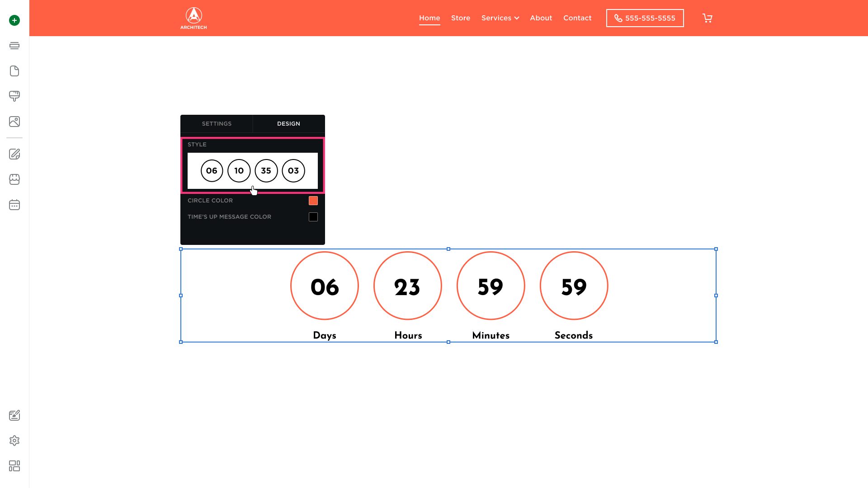Click the Architech logo in header

(193, 18)
